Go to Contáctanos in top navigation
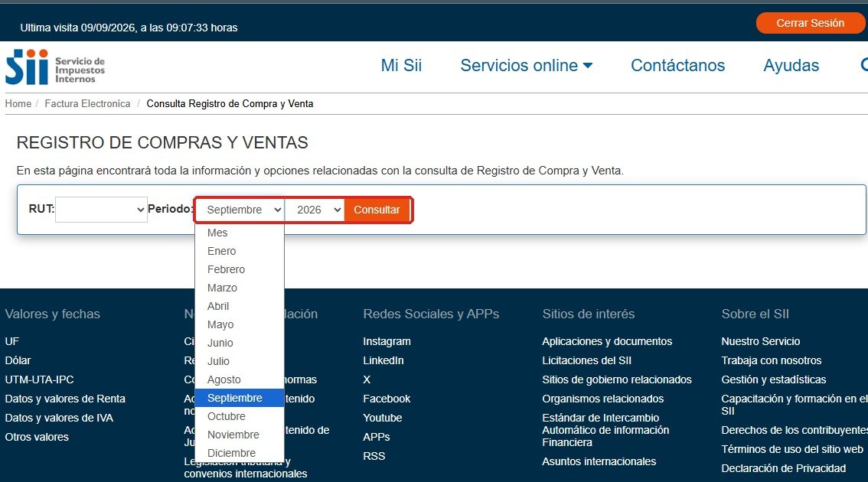This screenshot has width=868, height=482. 677,65
